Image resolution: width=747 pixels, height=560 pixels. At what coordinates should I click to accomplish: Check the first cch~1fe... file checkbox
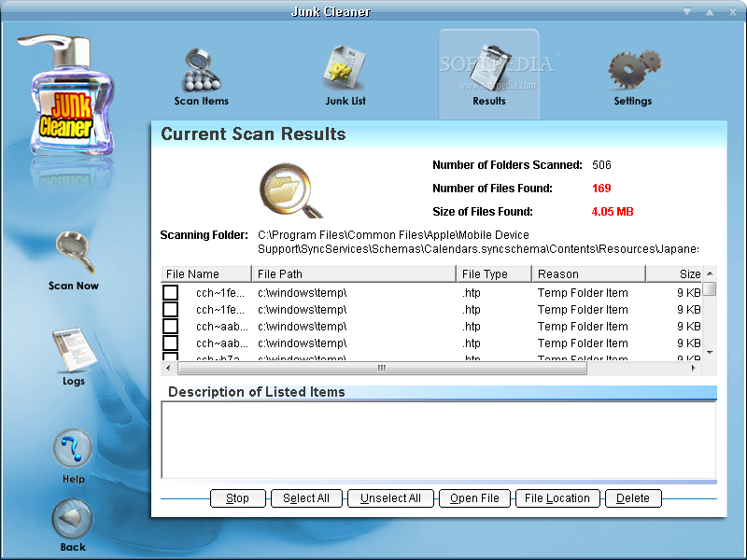point(171,292)
